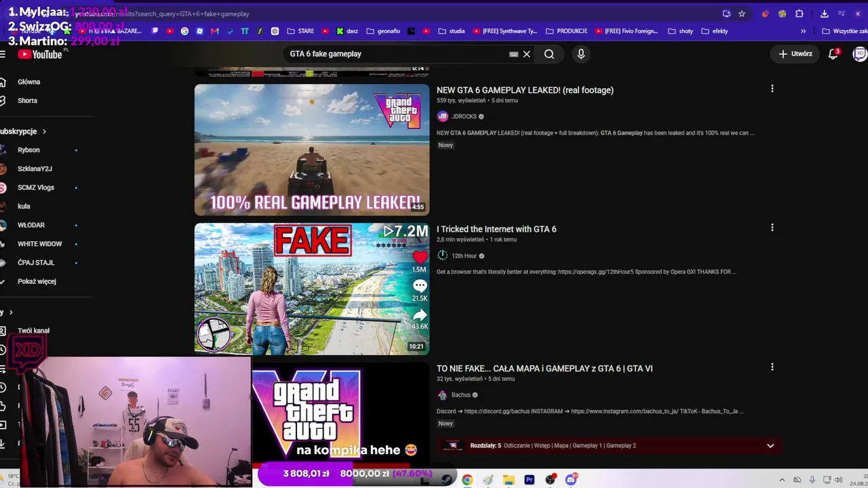868x488 pixels.
Task: Open the Rybson subscription channel
Action: click(x=28, y=150)
